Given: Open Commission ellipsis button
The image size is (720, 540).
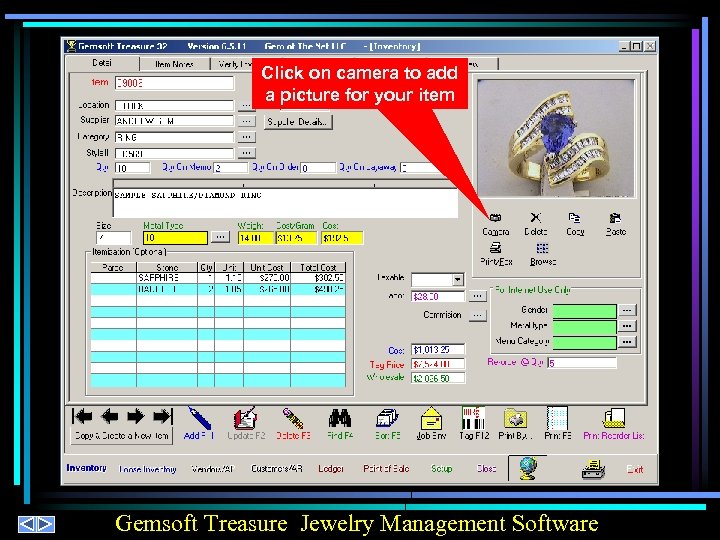Looking at the screenshot, I should point(478,315).
